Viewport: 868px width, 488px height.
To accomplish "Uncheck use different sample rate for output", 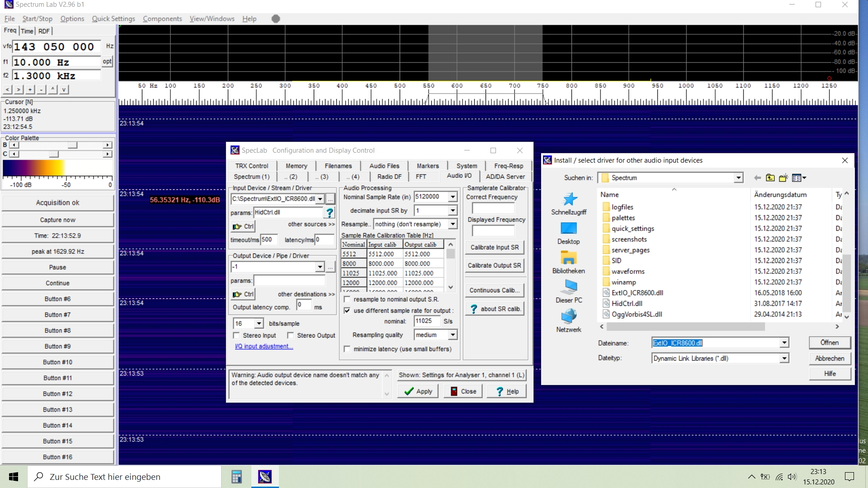I will pyautogui.click(x=347, y=311).
